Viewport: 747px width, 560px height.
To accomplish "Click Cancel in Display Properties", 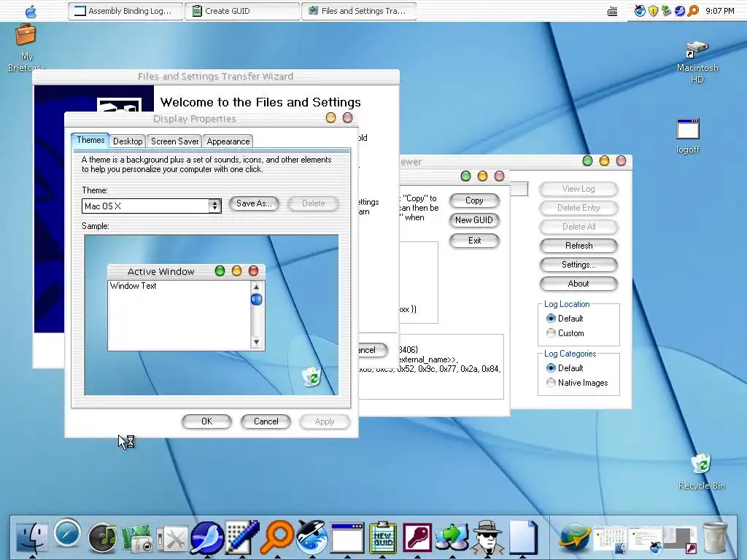I will tap(266, 421).
